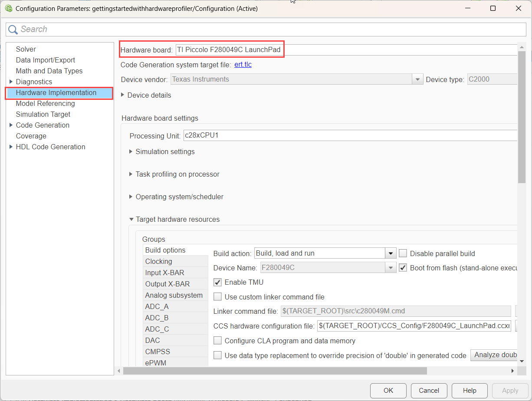Click the Processing Unit field

coord(350,135)
